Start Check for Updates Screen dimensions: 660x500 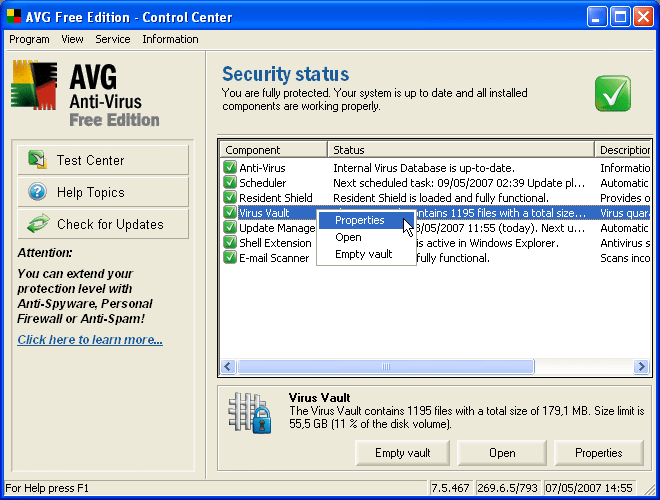pyautogui.click(x=103, y=224)
